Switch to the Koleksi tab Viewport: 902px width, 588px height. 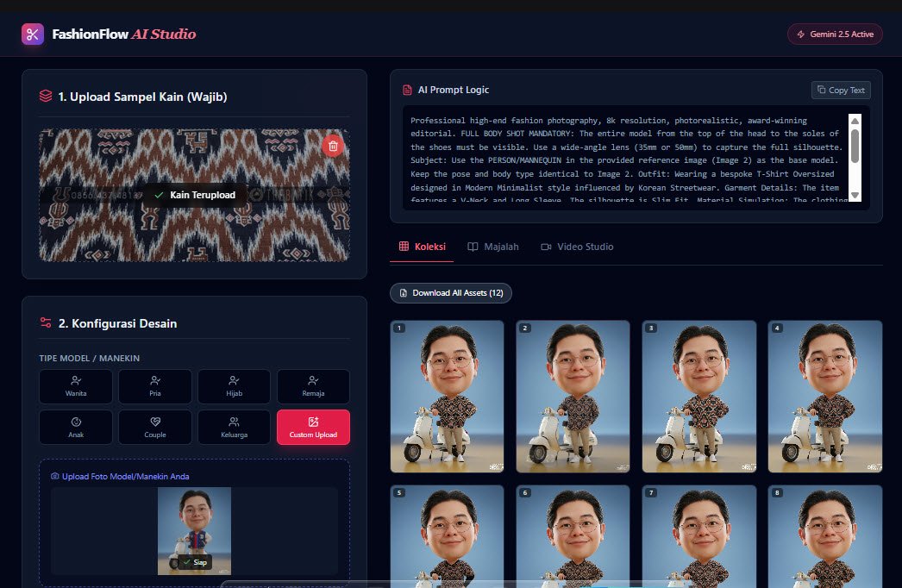[x=423, y=247]
